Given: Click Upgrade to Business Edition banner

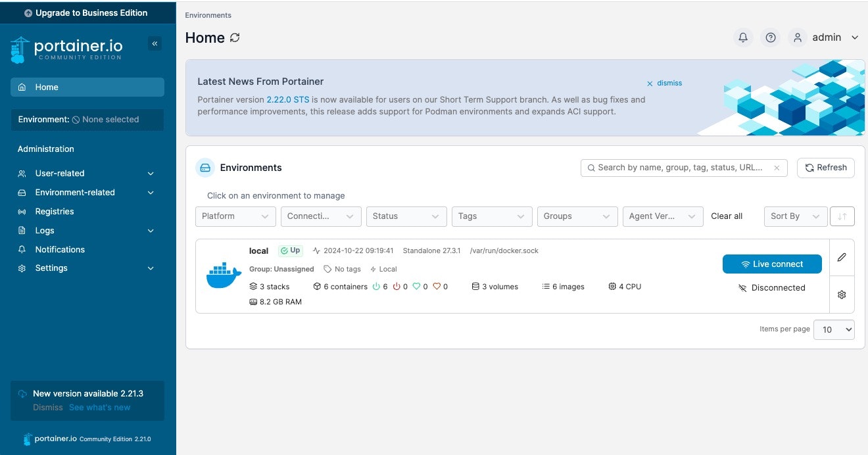Looking at the screenshot, I should point(88,12).
